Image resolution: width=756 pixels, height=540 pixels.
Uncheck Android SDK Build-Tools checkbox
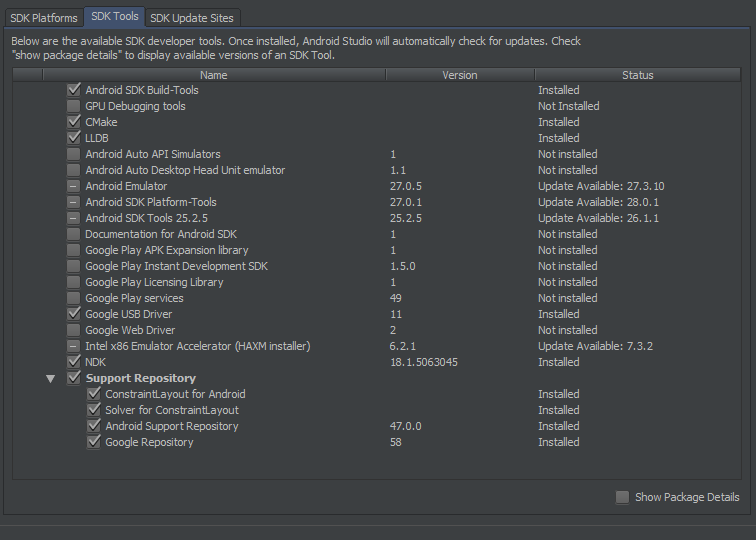click(x=74, y=90)
